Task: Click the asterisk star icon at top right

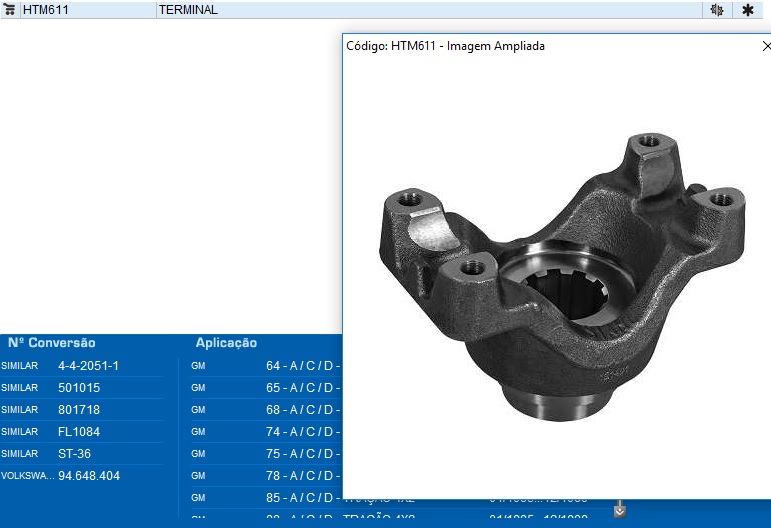Action: [x=747, y=10]
